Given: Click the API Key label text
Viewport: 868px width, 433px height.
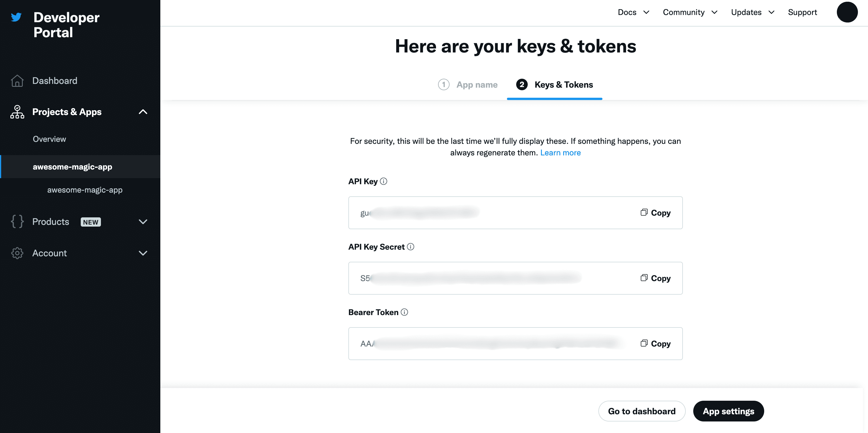Looking at the screenshot, I should point(363,181).
